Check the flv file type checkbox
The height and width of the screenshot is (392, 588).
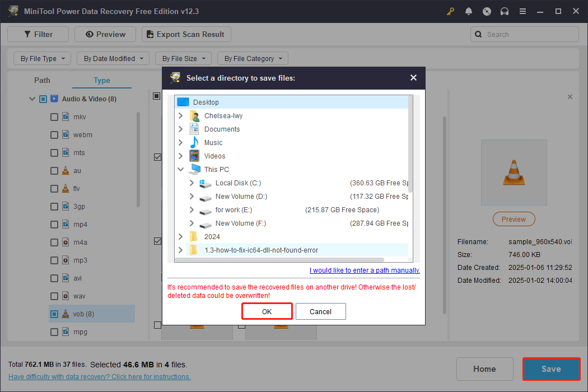[x=54, y=189]
